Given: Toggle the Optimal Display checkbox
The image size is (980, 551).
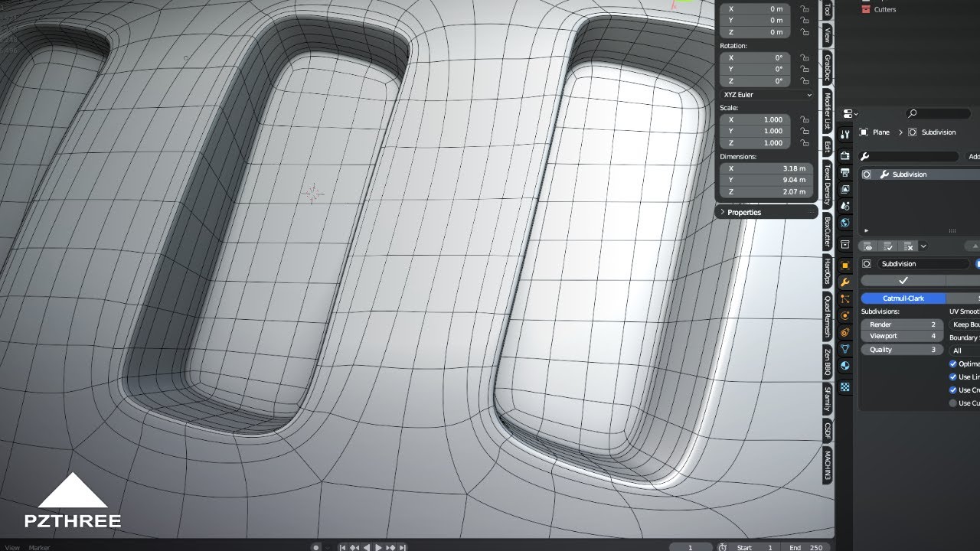Looking at the screenshot, I should click(x=953, y=364).
